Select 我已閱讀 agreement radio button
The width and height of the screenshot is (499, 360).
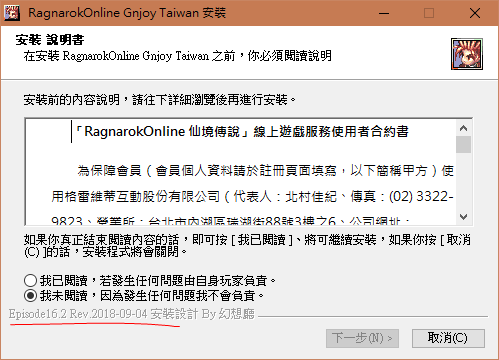pos(30,280)
